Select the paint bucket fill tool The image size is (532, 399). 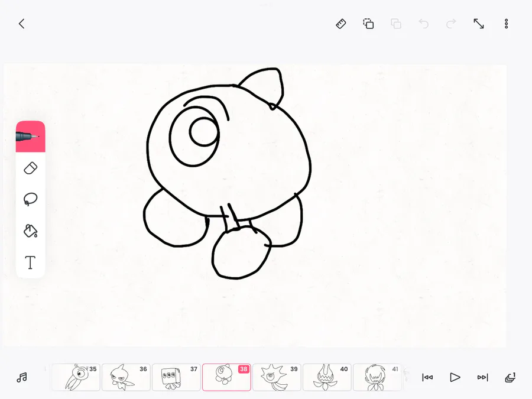31,231
